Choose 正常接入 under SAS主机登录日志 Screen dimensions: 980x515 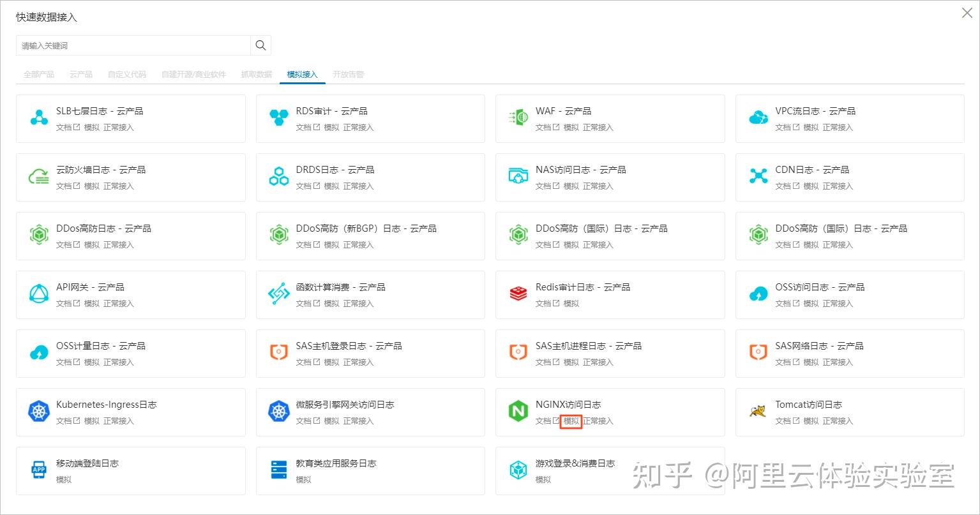pyautogui.click(x=358, y=362)
